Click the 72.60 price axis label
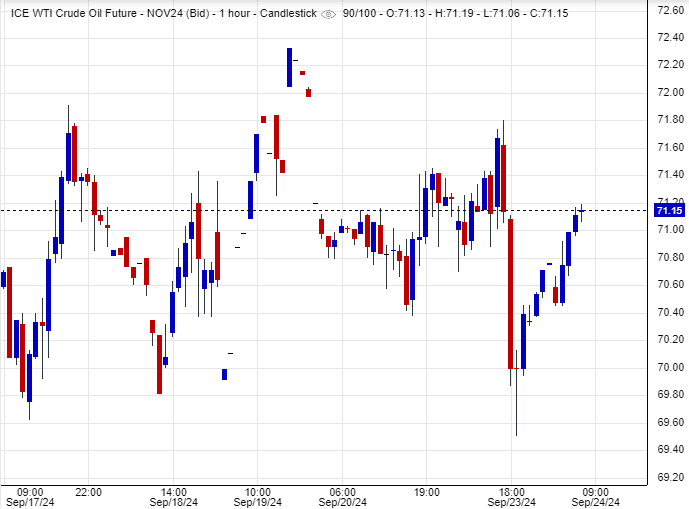689x509 pixels. (x=669, y=10)
